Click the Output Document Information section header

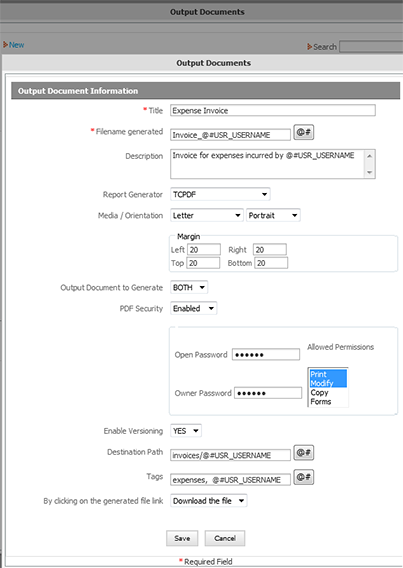coord(206,91)
